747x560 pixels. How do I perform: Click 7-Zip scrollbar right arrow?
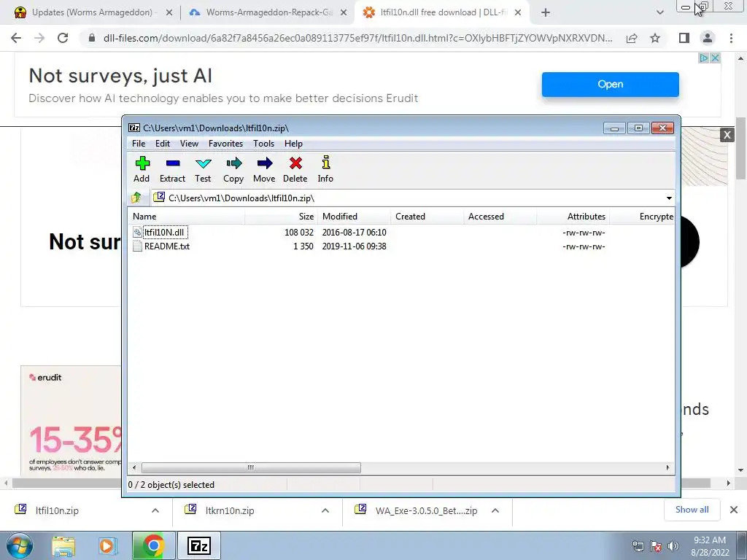(x=667, y=467)
